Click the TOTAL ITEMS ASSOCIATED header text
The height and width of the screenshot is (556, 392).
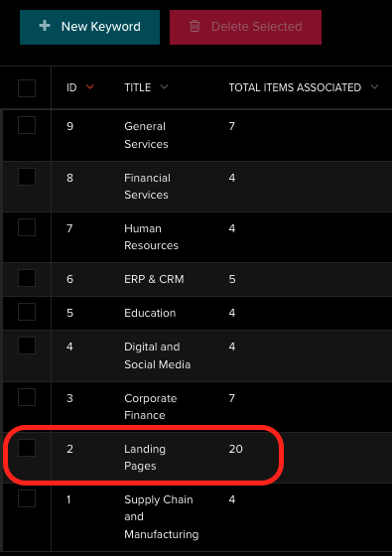click(295, 87)
